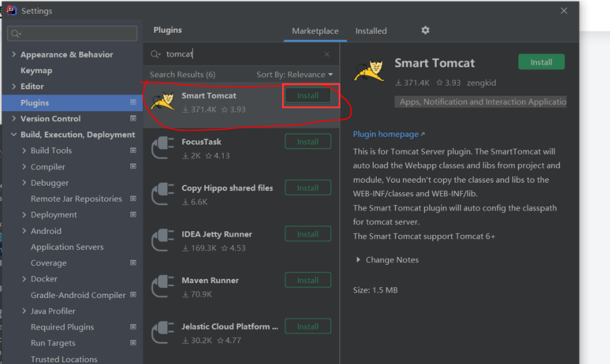Install Maven Runner plugin
This screenshot has width=610, height=364.
[308, 280]
